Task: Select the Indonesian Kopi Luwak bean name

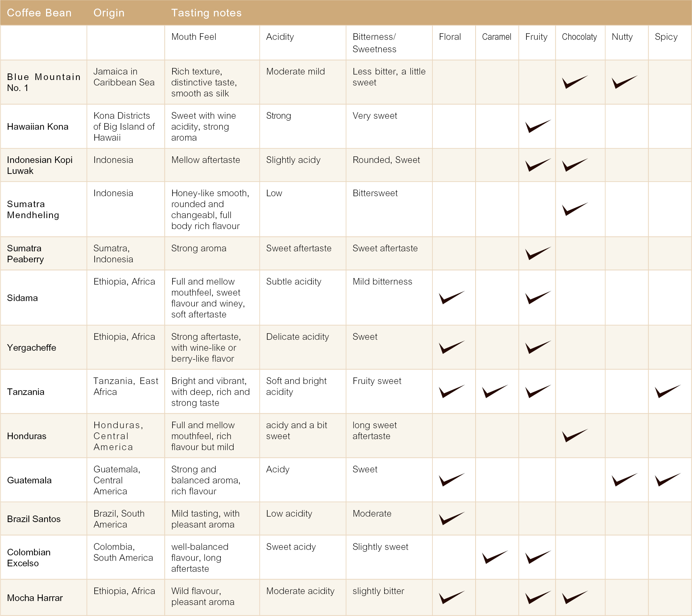Action: coord(40,165)
